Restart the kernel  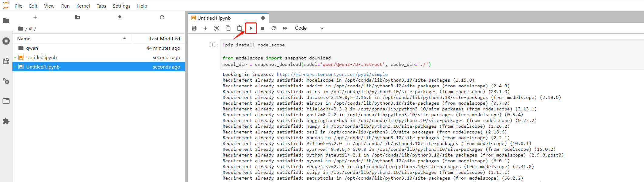274,28
